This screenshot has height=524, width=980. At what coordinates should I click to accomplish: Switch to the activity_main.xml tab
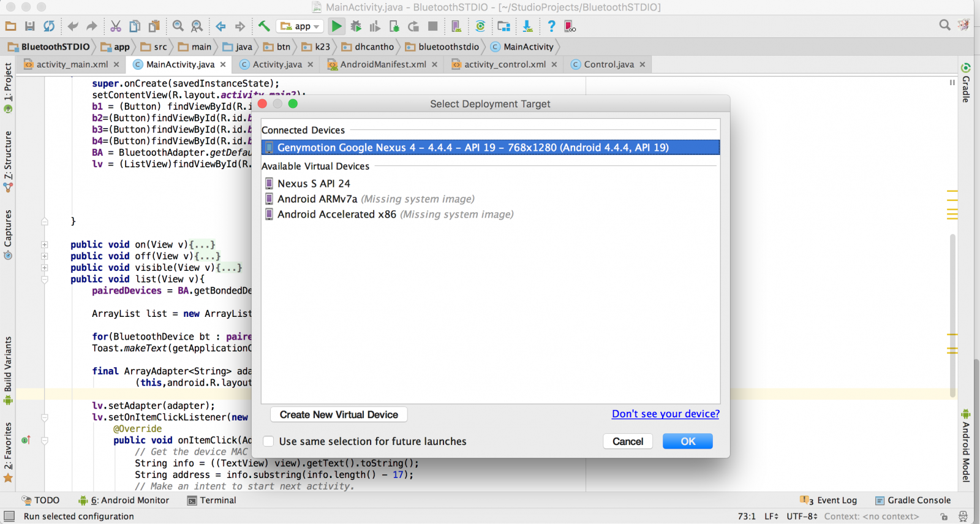72,64
